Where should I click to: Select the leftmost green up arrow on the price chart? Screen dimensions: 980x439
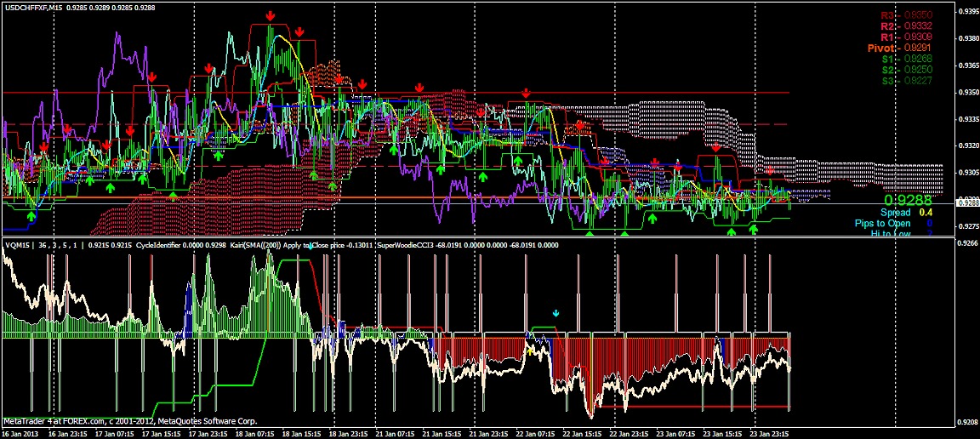[x=31, y=217]
